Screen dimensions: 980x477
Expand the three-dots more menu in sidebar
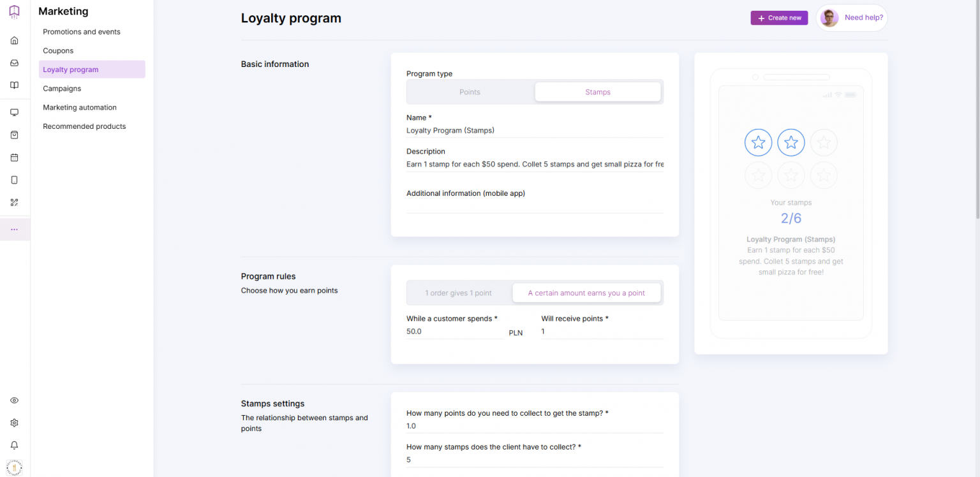(14, 230)
